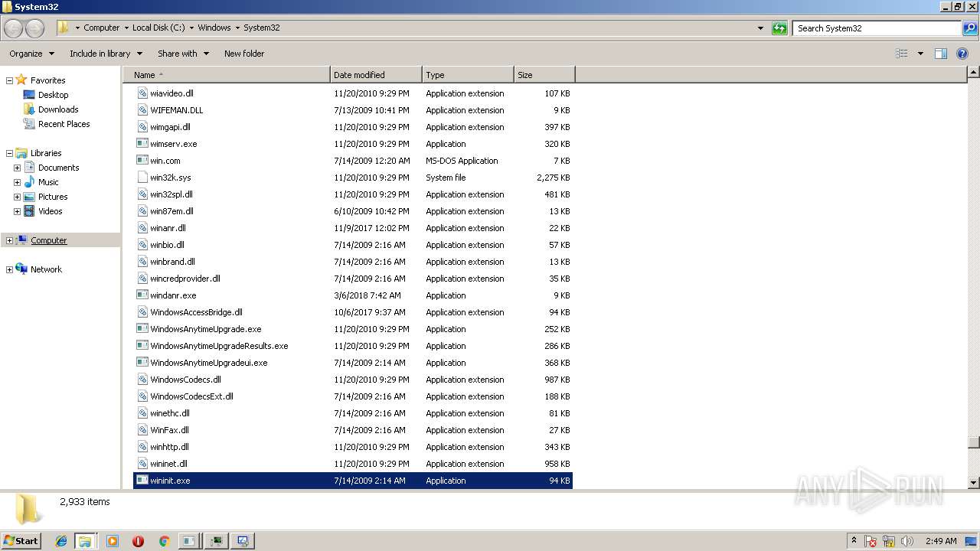Select the file wininet.dll
The width and height of the screenshot is (980, 551).
pyautogui.click(x=353, y=464)
